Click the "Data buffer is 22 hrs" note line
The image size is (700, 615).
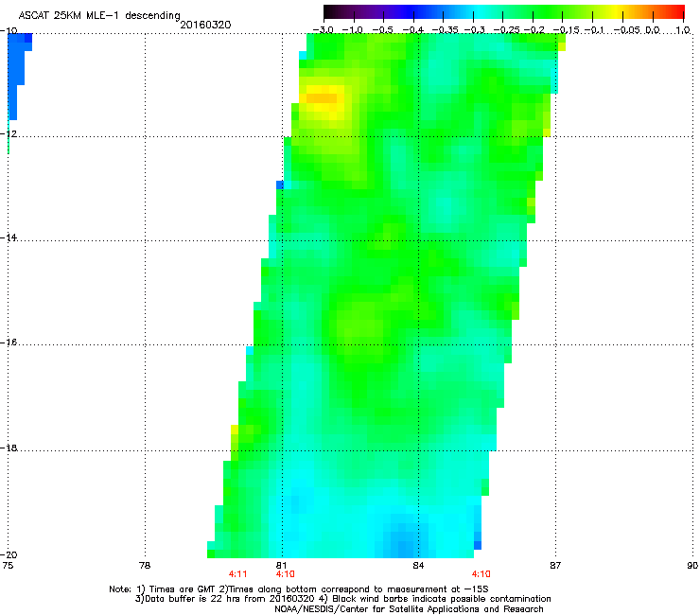pyautogui.click(x=342, y=599)
